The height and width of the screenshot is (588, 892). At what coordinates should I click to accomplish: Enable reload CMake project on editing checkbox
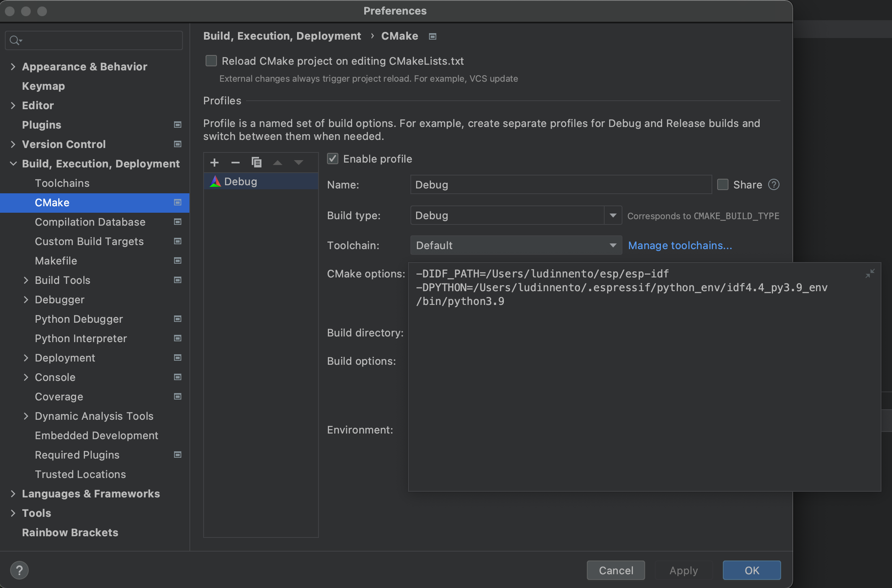pos(211,61)
